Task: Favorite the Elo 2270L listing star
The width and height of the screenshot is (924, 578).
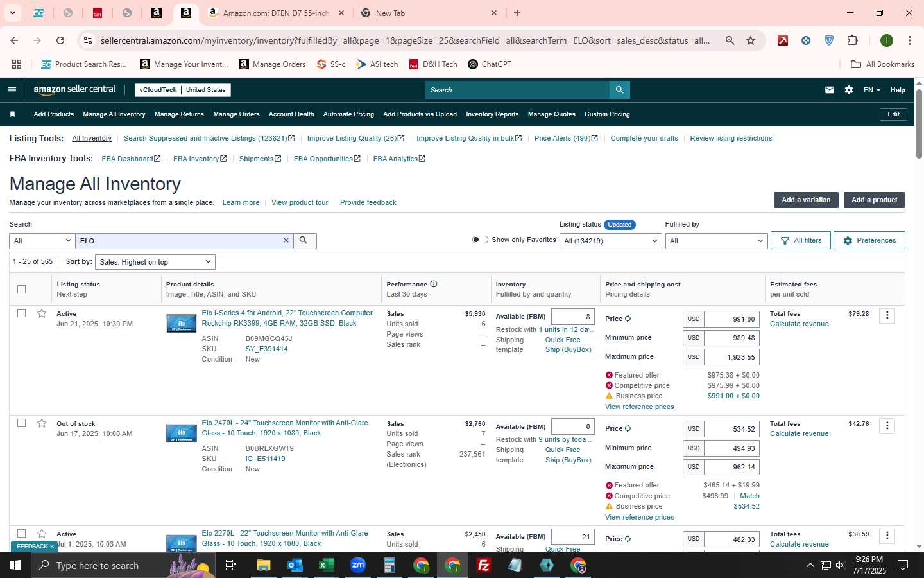Action: [x=42, y=534]
